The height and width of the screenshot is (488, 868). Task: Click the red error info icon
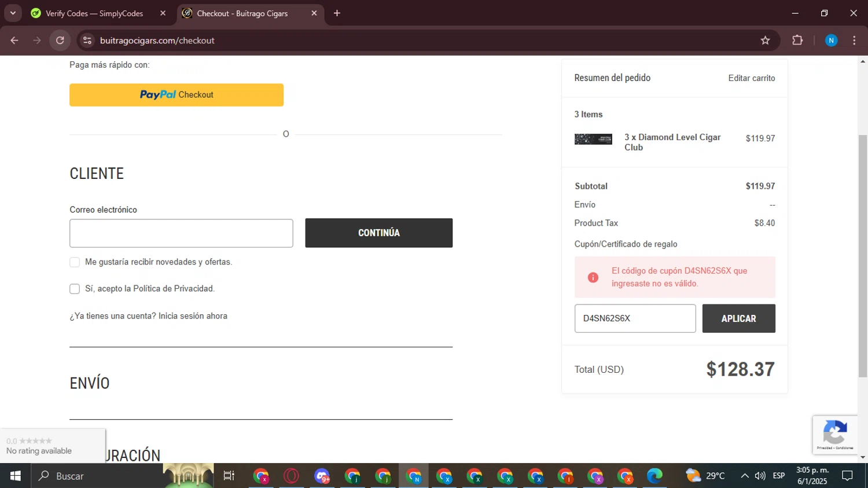(x=593, y=277)
